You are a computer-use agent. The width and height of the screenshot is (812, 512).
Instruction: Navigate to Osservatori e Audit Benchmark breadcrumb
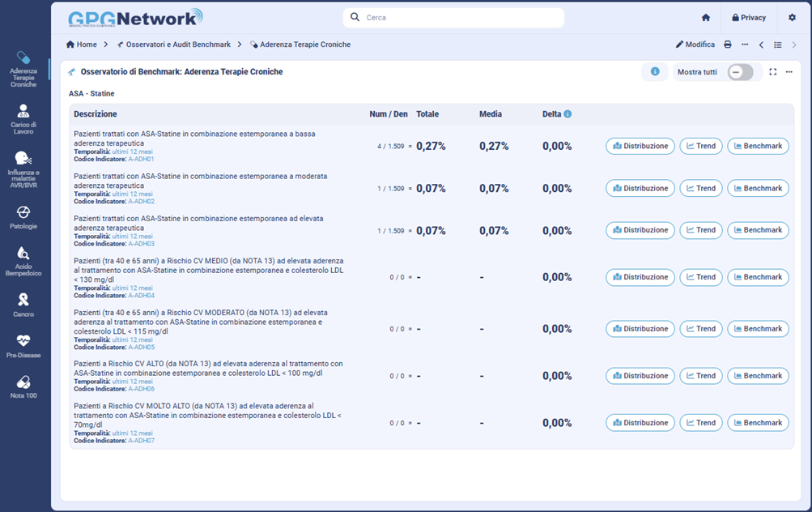[x=173, y=45]
